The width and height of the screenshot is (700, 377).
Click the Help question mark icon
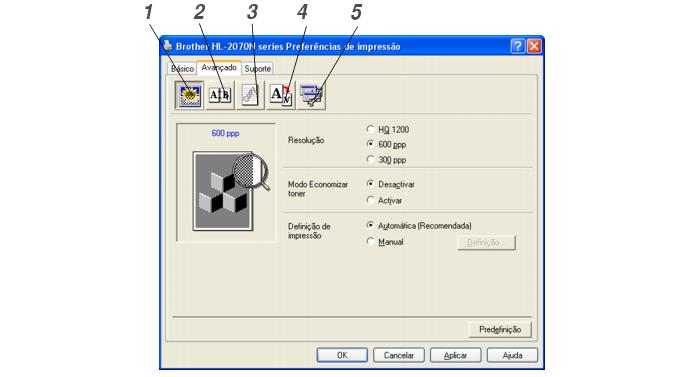[517, 46]
